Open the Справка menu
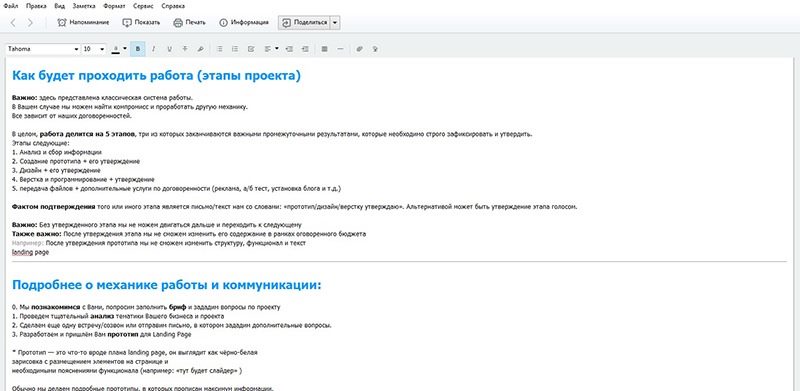Screen dimensions: 800x391 click(x=173, y=6)
